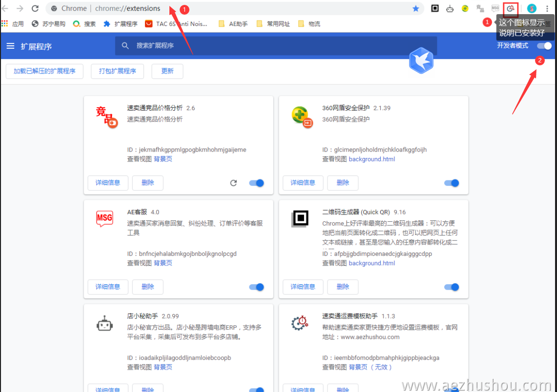The image size is (557, 392).
Task: Click the 速卖通运费模板助手 1.1.3 title
Action: point(359,316)
